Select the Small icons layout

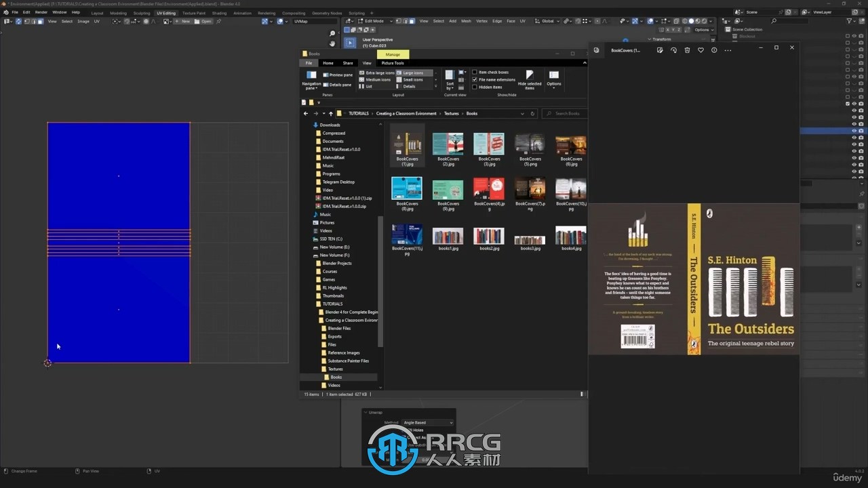point(410,79)
